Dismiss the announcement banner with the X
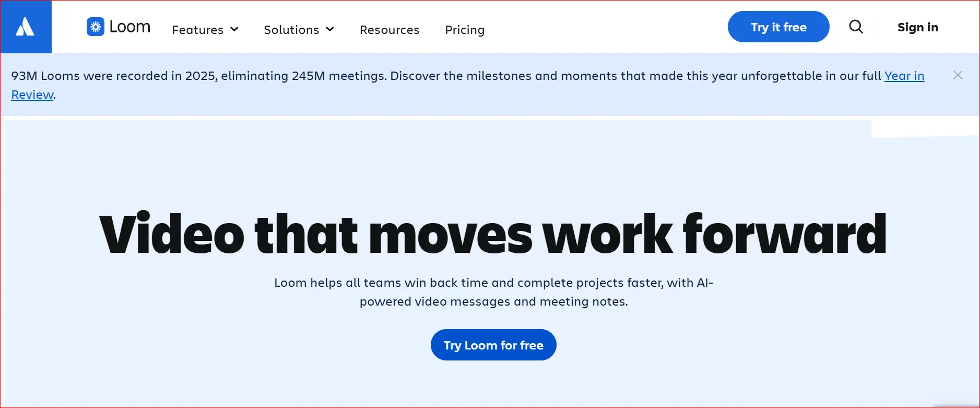Viewport: 980px width, 408px height. pyautogui.click(x=958, y=75)
